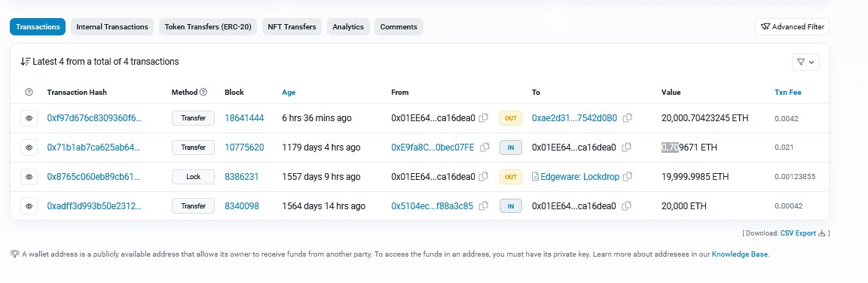Click the Txn Fee column header
868x283 pixels.
pos(787,93)
